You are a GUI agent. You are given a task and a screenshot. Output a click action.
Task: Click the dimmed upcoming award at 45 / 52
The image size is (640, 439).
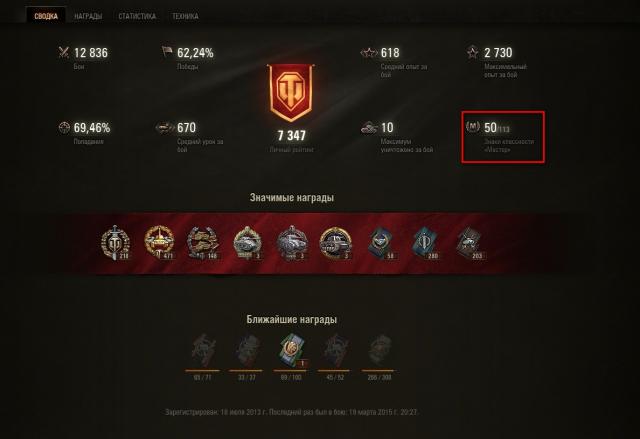[x=336, y=350]
